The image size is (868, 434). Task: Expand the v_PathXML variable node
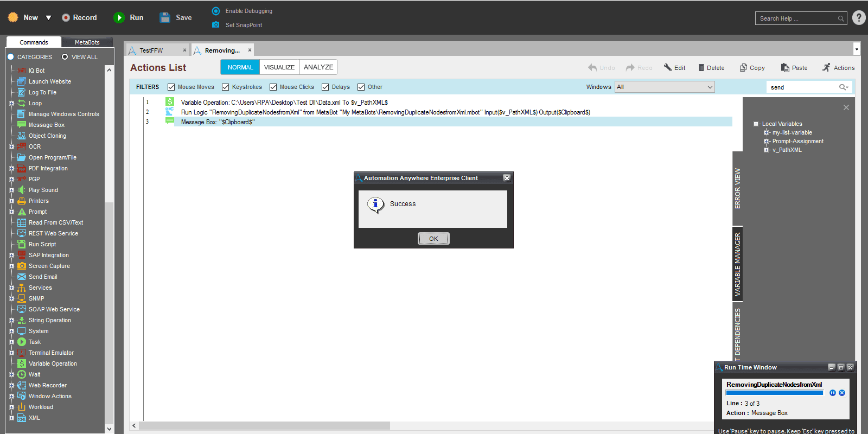(766, 150)
